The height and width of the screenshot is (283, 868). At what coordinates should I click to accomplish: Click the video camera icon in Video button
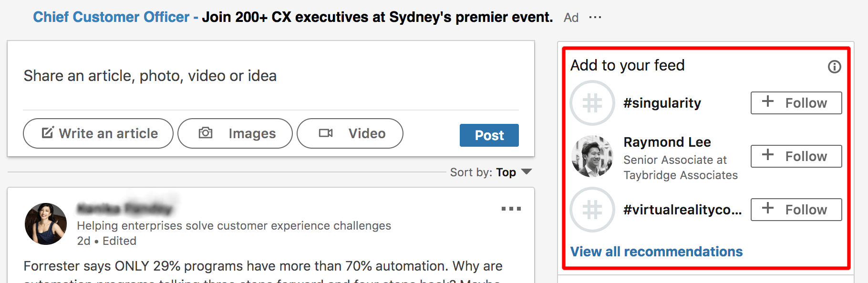coord(326,133)
